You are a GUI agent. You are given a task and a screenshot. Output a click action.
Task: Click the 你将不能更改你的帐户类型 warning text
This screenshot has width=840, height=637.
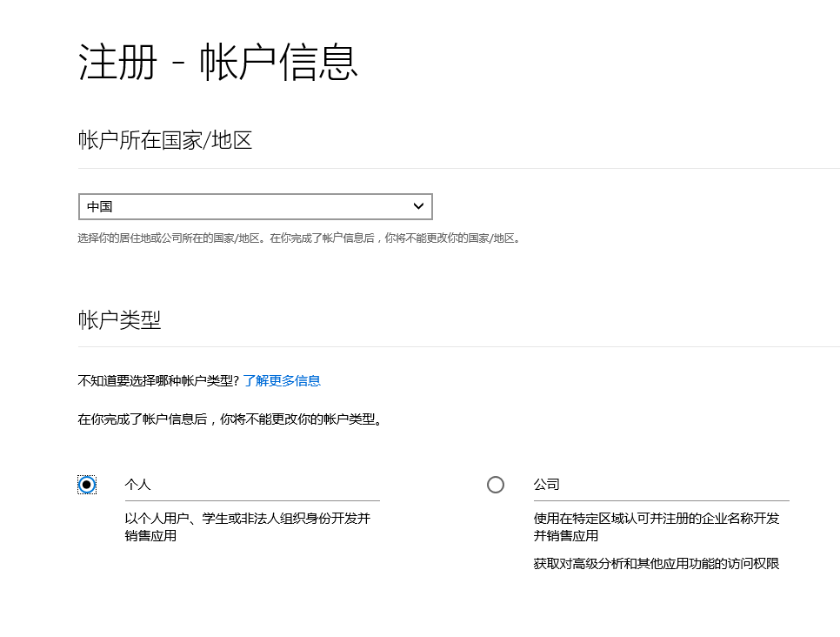pyautogui.click(x=230, y=419)
